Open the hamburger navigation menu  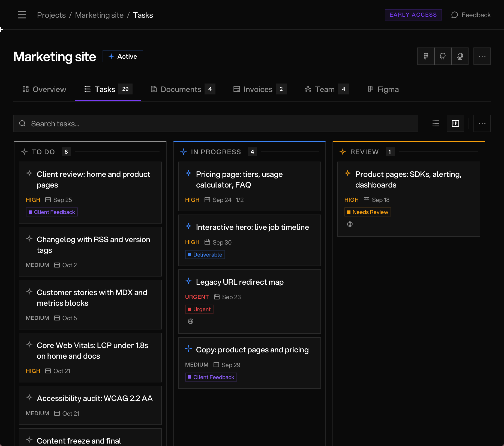point(22,15)
